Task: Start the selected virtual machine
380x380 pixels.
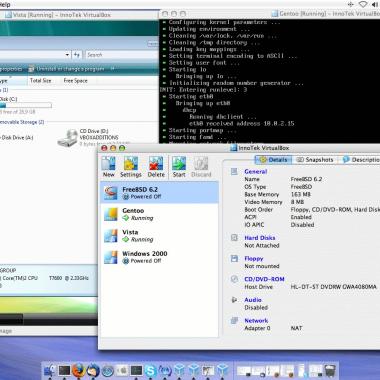Action: pyautogui.click(x=179, y=167)
